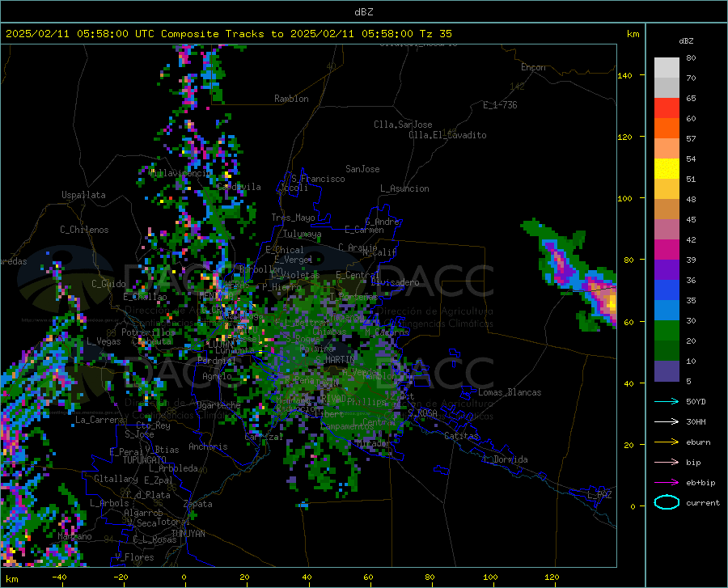Viewport: 728px width, 588px height.
Task: Click the V_Flores map label
Action: click(134, 557)
